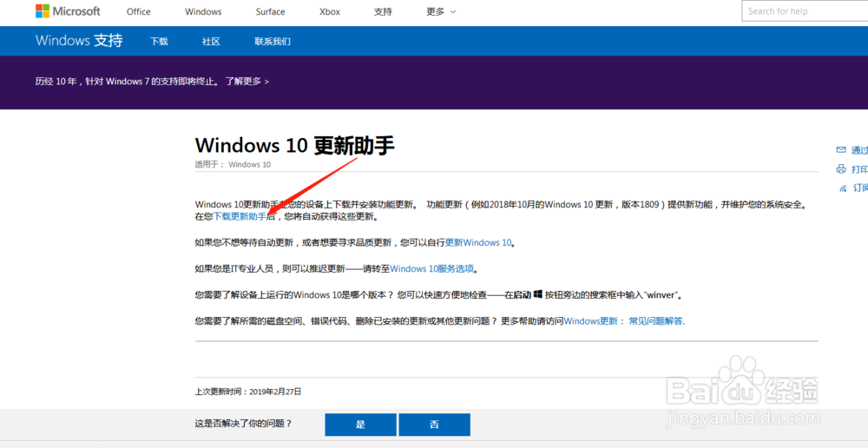
Task: Click the 了解更多 banner link
Action: (247, 82)
